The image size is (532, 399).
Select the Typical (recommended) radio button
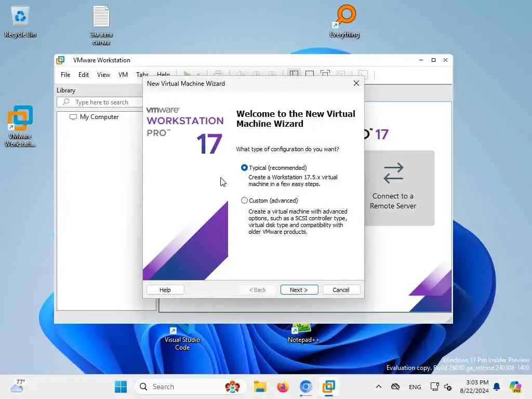click(244, 168)
